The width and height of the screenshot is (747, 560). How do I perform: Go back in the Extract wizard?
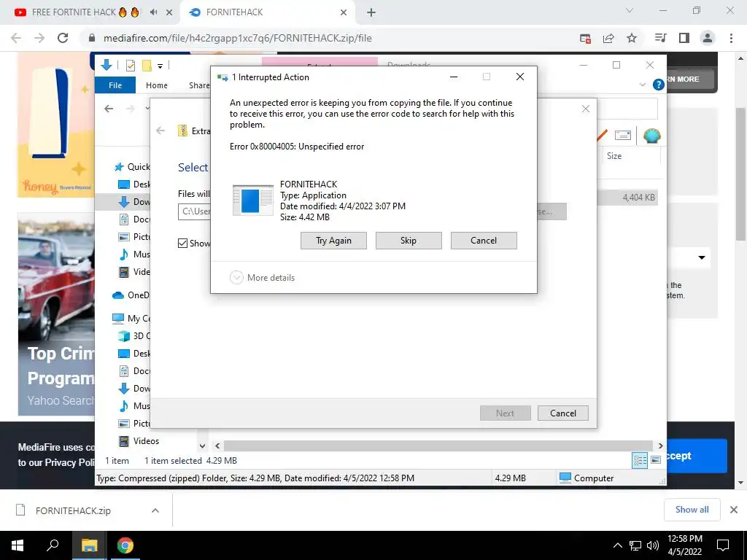click(x=160, y=131)
